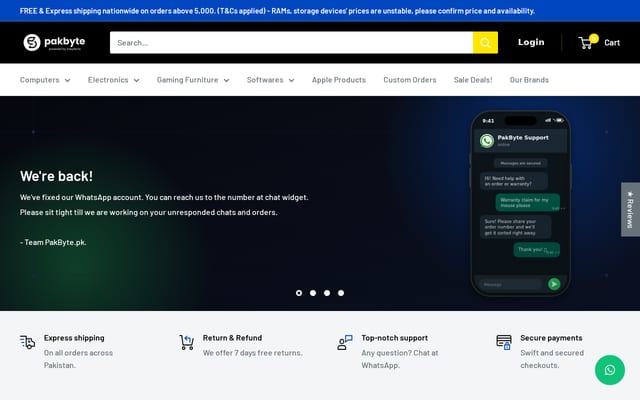The height and width of the screenshot is (400, 640).
Task: Open Sale Deals! menu item
Action: (x=473, y=80)
